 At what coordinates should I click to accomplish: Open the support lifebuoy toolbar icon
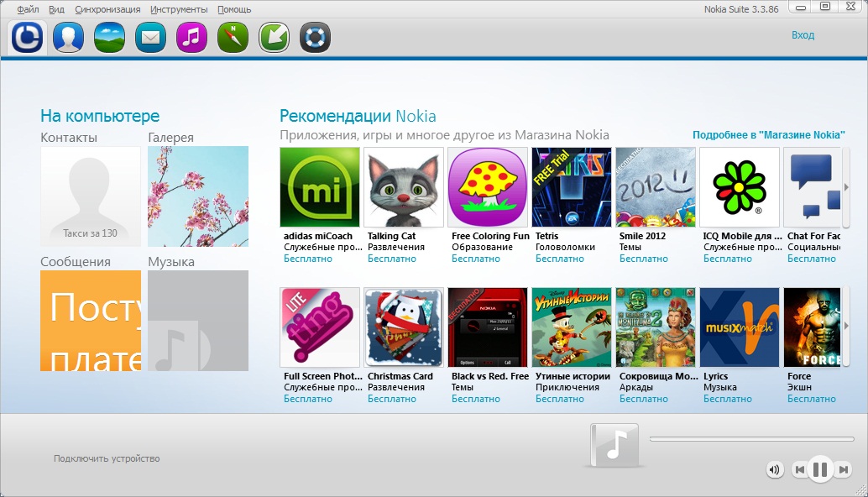(x=315, y=37)
